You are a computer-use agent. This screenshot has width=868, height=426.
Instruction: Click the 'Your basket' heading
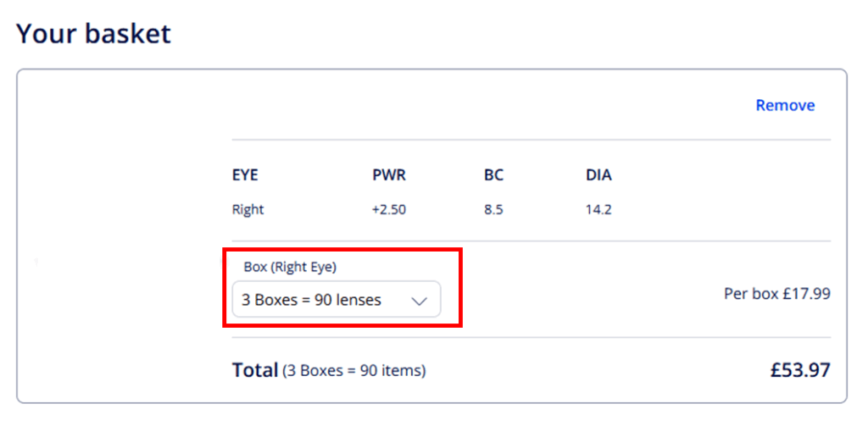tap(93, 34)
